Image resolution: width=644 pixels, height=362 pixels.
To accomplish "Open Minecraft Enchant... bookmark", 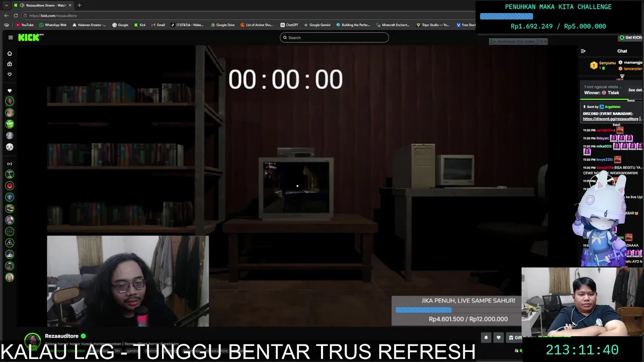I will 393,25.
